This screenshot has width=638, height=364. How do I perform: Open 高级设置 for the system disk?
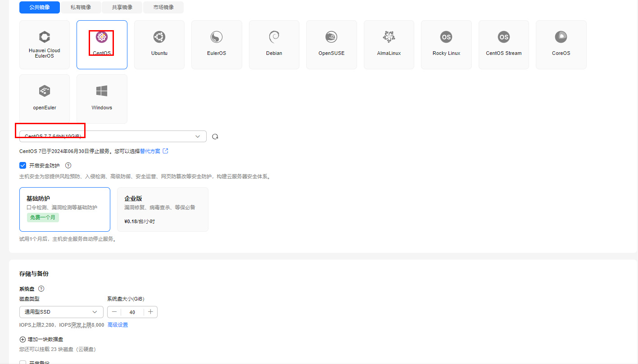point(118,325)
